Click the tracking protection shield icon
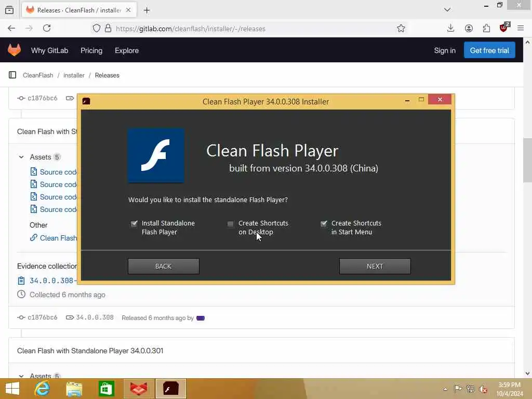Image resolution: width=532 pixels, height=399 pixels. 97,28
